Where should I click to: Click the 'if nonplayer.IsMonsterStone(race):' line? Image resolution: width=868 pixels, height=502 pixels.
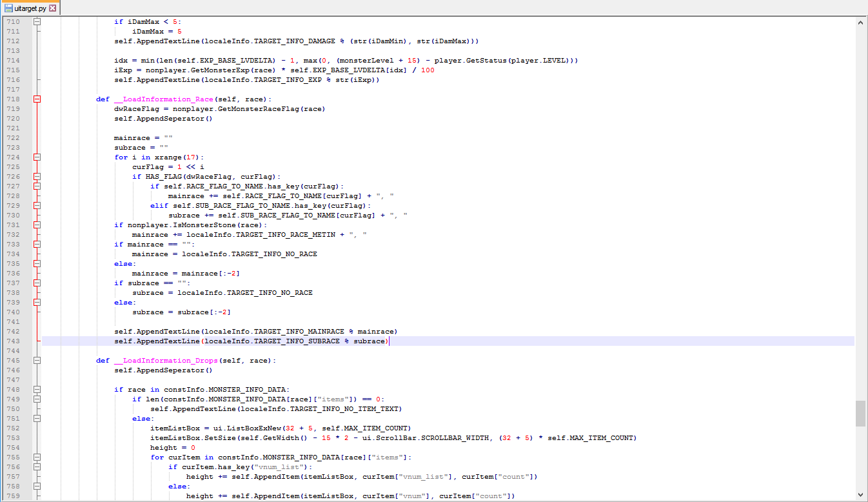click(x=190, y=225)
